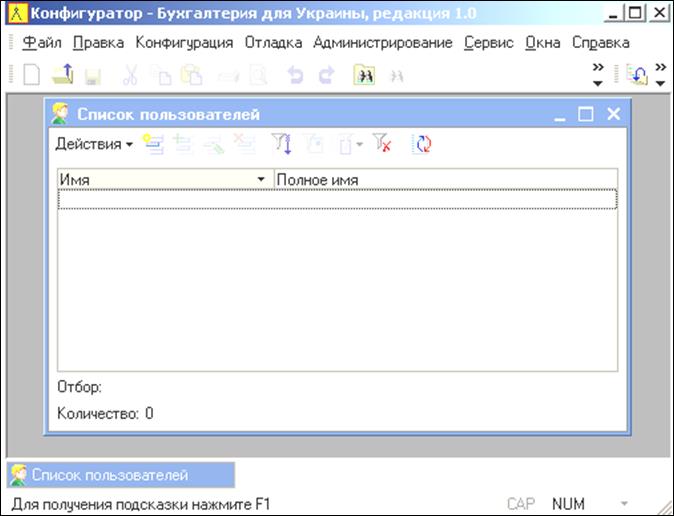Open the filter history dropdown icon
The height and width of the screenshot is (516, 674).
[350, 144]
